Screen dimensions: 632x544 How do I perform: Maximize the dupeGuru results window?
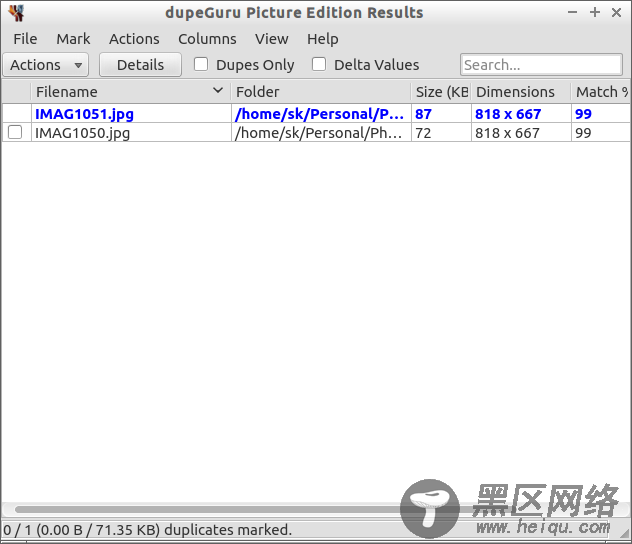click(595, 12)
